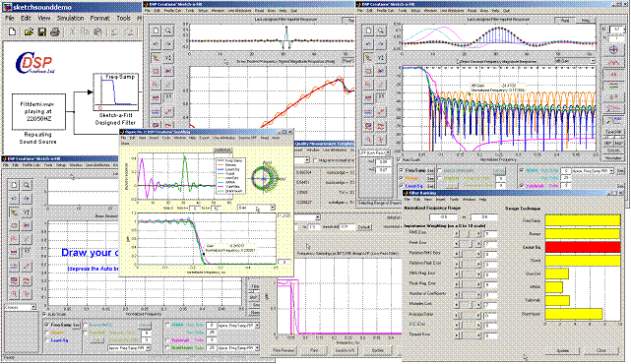The image size is (631, 364).
Task: Click Print icon in sketchsounddemo toolbar
Action: point(55,32)
